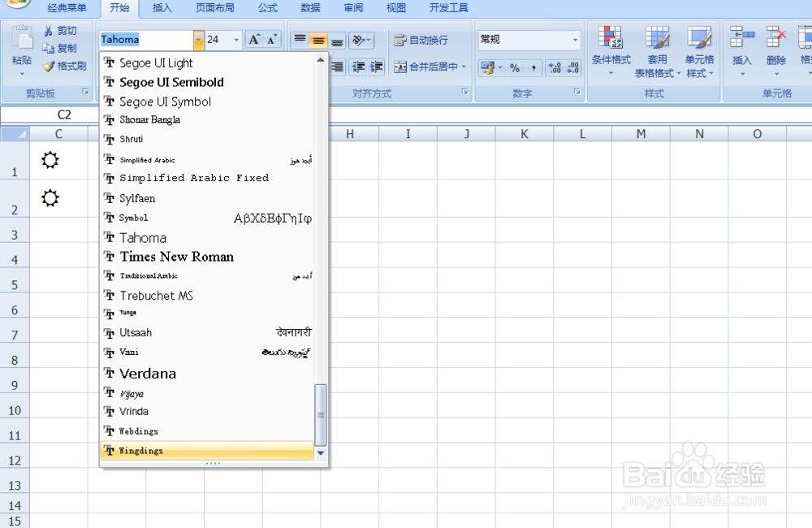This screenshot has width=812, height=528.
Task: Open the Classic Menu (经典菜单) tab
Action: pyautogui.click(x=67, y=8)
